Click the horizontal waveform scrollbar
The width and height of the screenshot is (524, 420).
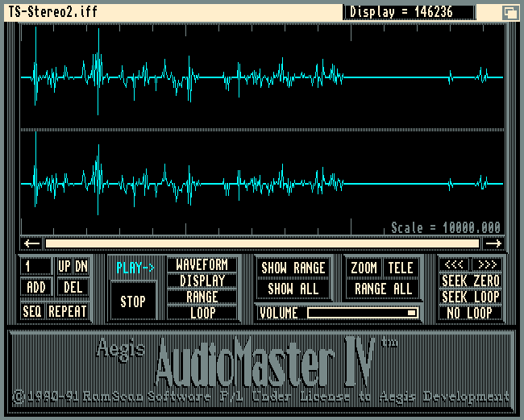(262, 243)
